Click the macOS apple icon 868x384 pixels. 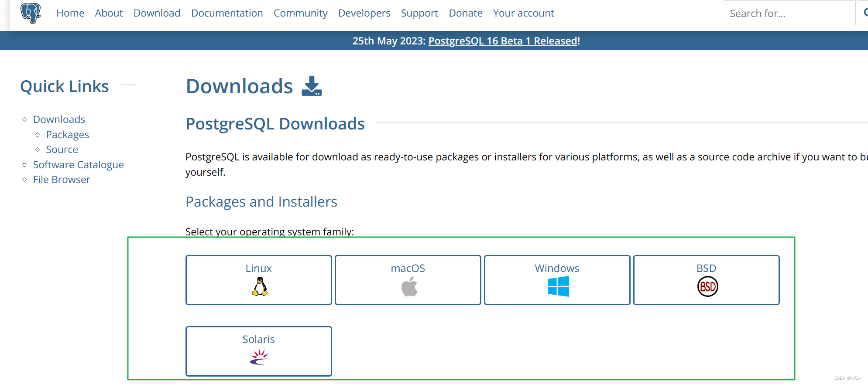click(x=409, y=287)
